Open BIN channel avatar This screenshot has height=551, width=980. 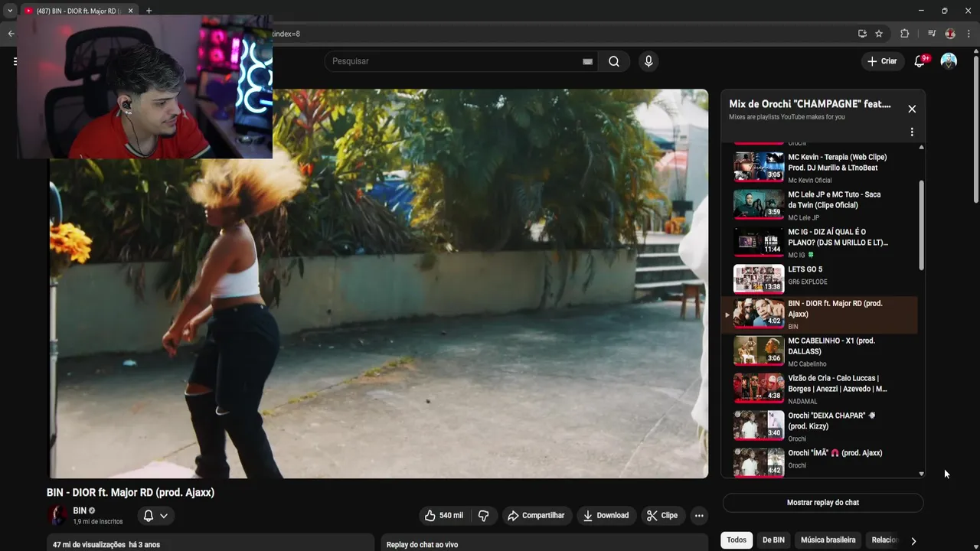[x=58, y=516]
